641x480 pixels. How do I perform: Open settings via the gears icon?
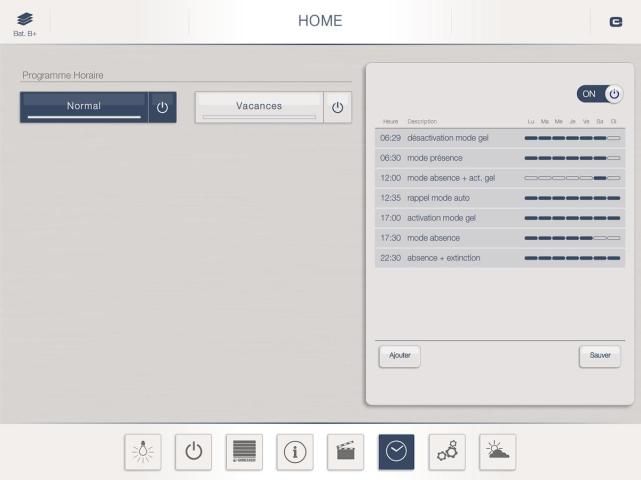[x=447, y=452]
